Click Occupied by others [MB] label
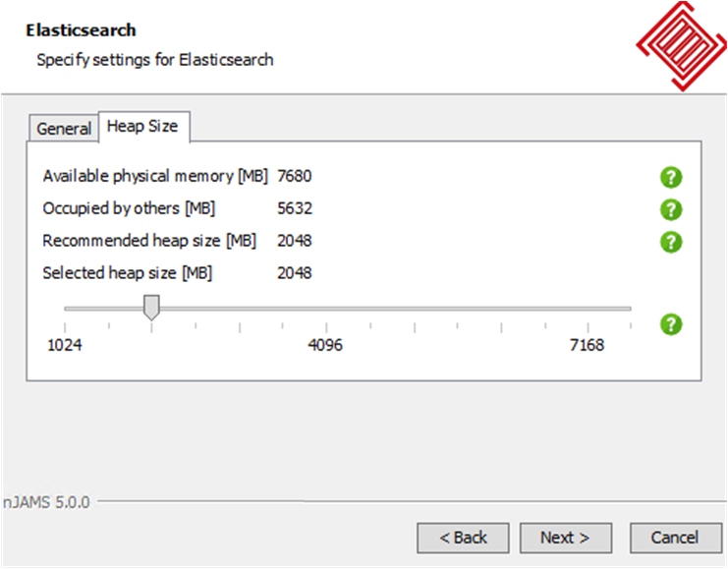The image size is (728, 569). pos(129,208)
